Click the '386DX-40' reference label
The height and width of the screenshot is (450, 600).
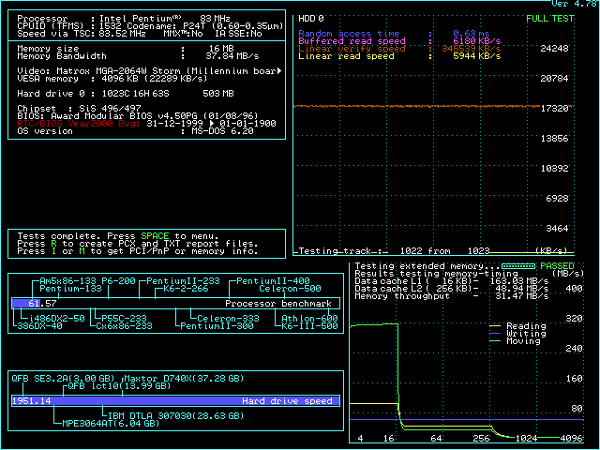(40, 326)
